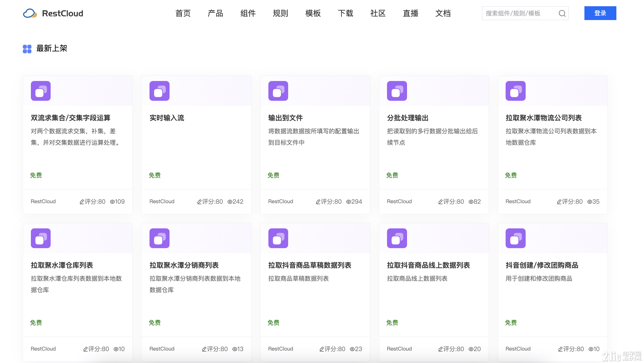Open the 分批处理输出 component title
The height and width of the screenshot is (363, 644).
tap(408, 118)
